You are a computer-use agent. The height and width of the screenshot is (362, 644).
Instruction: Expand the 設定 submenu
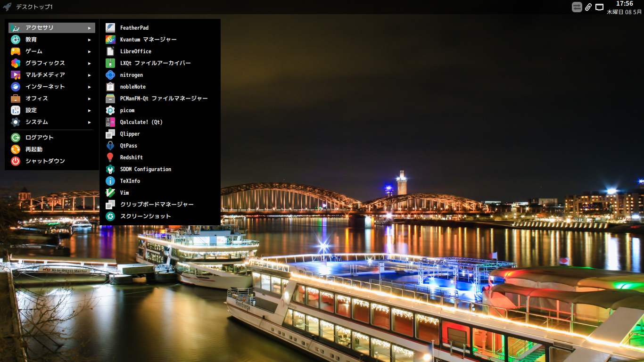pos(31,110)
